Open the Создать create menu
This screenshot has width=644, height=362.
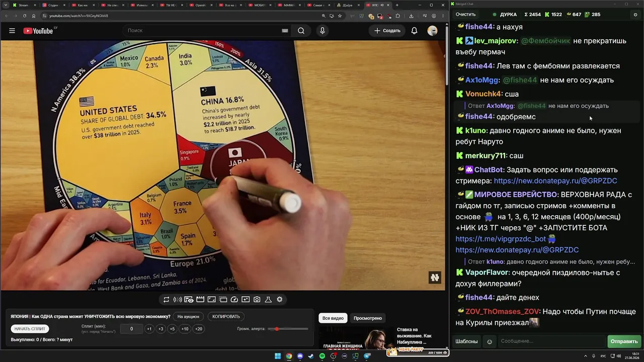[x=387, y=31]
